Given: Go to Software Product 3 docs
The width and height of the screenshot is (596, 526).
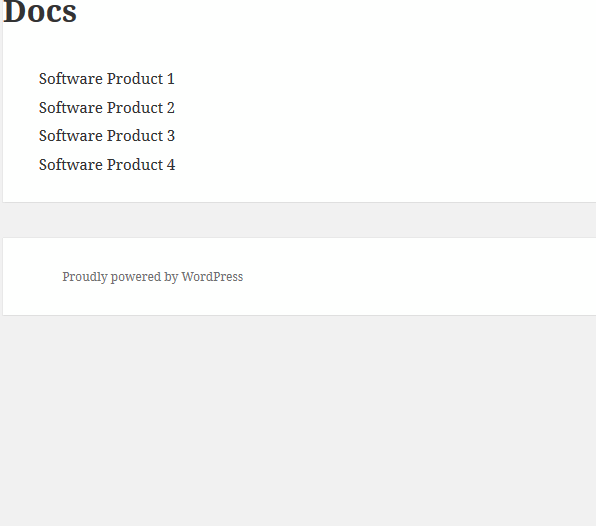Looking at the screenshot, I should click(x=107, y=136).
